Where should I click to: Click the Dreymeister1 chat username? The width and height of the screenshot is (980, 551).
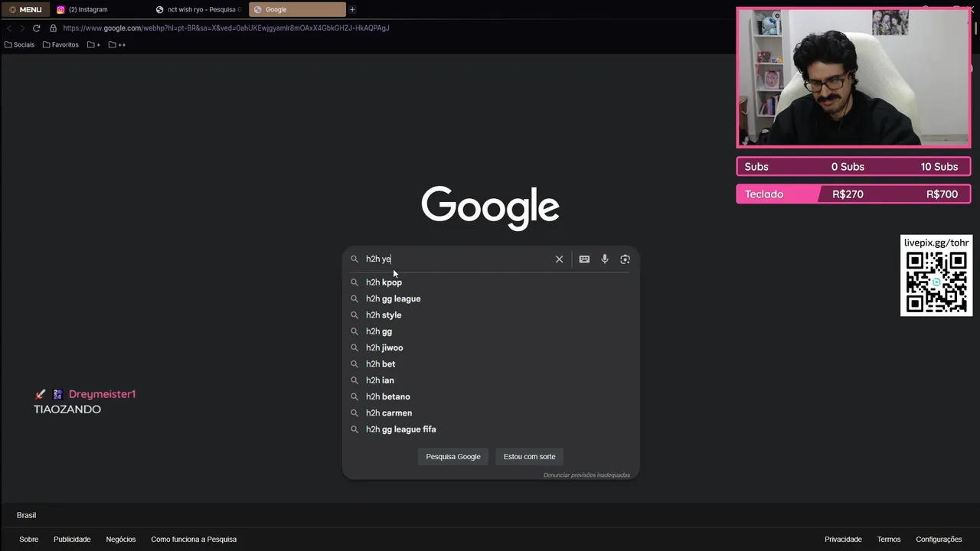point(102,394)
